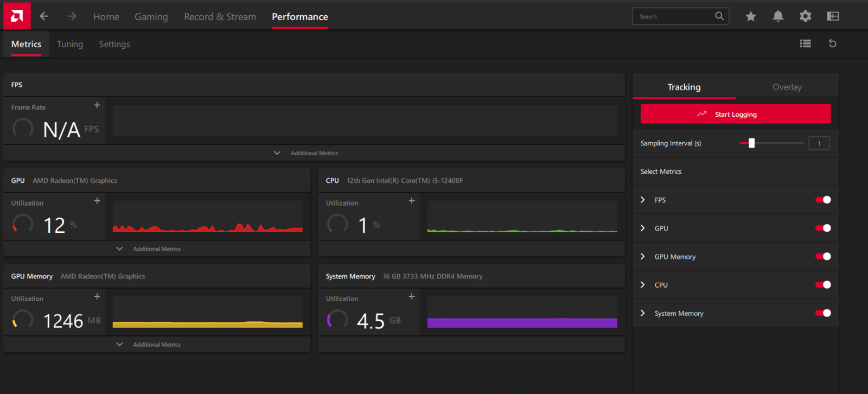Open favorites star icon
This screenshot has height=394, width=868.
751,16
